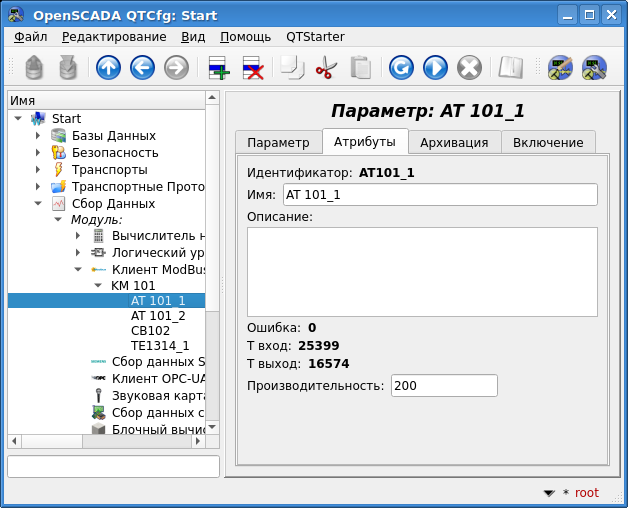The image size is (628, 508).
Task: Click the delete item icon with red cross
Action: tap(252, 68)
